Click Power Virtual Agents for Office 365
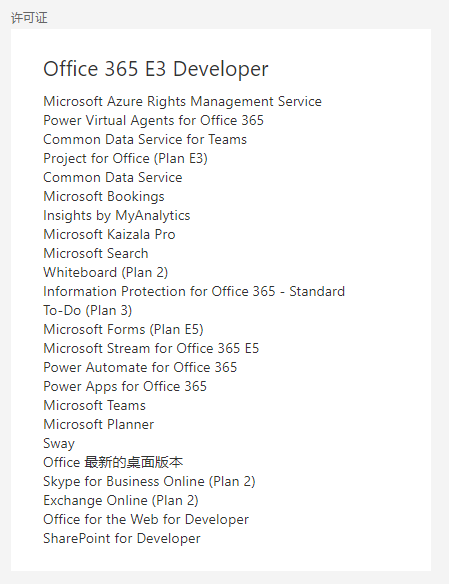The height and width of the screenshot is (584, 449). [153, 120]
